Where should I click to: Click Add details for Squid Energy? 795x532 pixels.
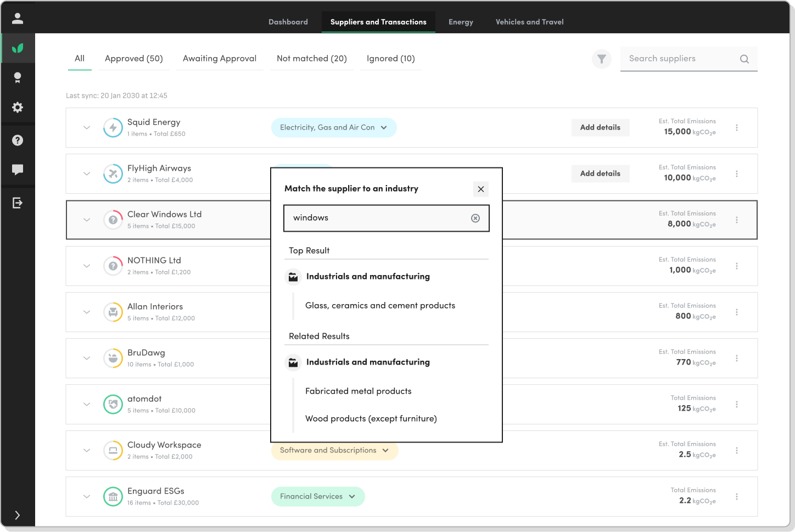click(x=600, y=127)
